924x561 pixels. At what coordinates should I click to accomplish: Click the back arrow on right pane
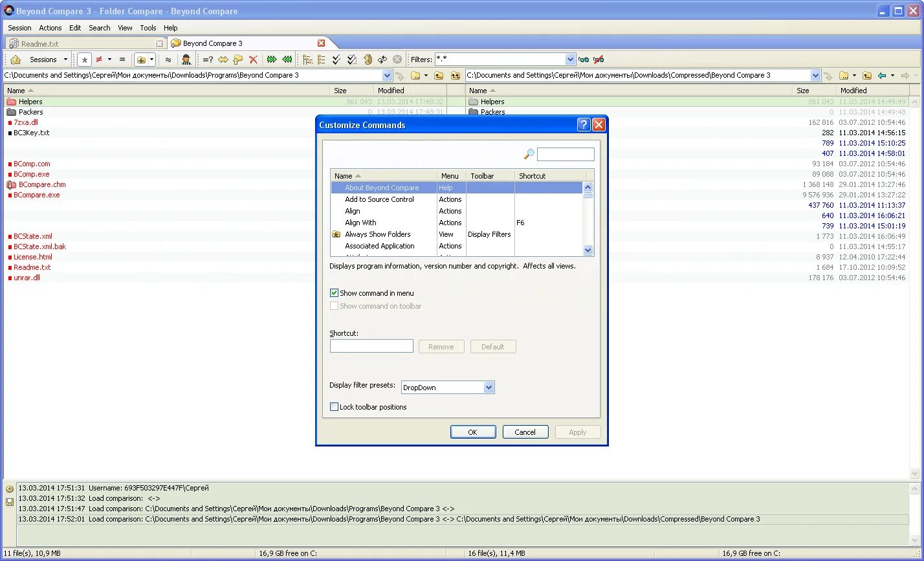coord(882,76)
